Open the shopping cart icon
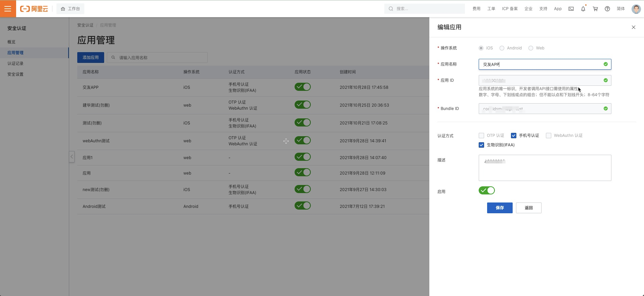The width and height of the screenshot is (644, 296). point(595,9)
